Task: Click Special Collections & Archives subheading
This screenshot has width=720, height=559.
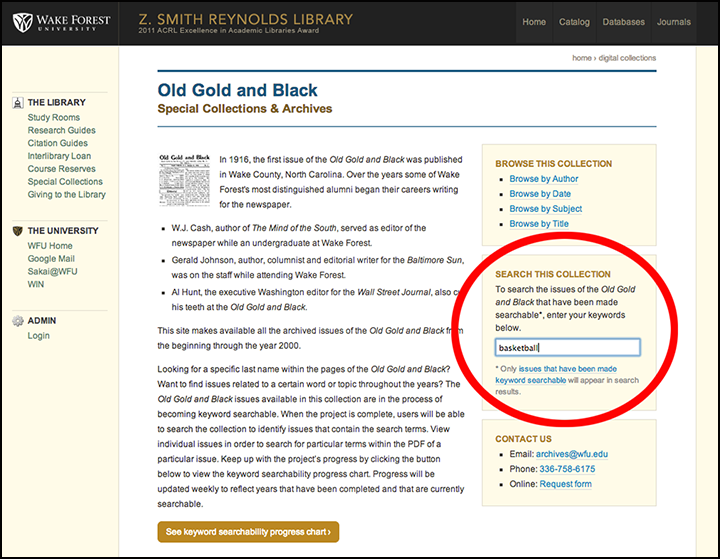Action: tap(245, 109)
